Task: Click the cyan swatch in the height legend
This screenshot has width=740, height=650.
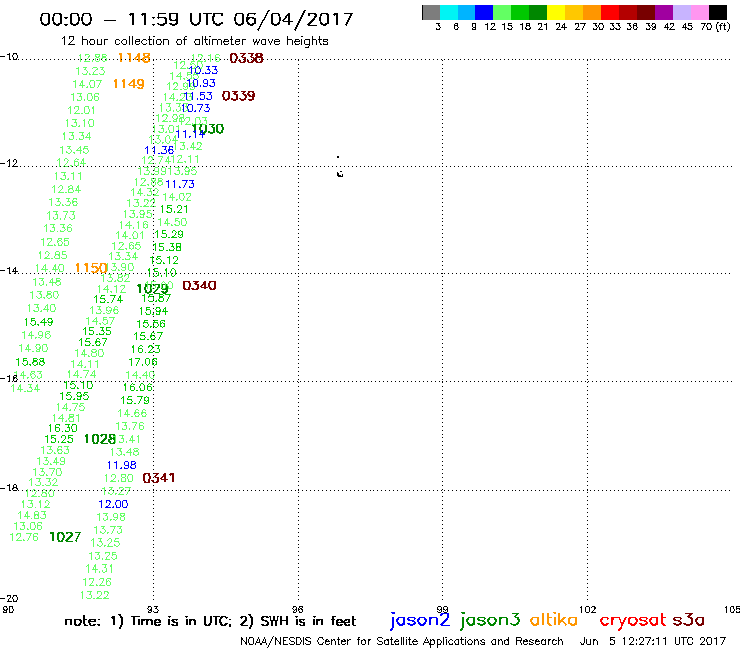Action: (449, 12)
